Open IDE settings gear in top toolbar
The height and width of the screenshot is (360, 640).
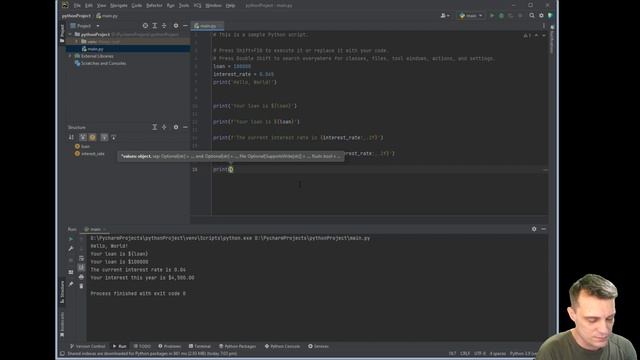pyautogui.click(x=541, y=16)
